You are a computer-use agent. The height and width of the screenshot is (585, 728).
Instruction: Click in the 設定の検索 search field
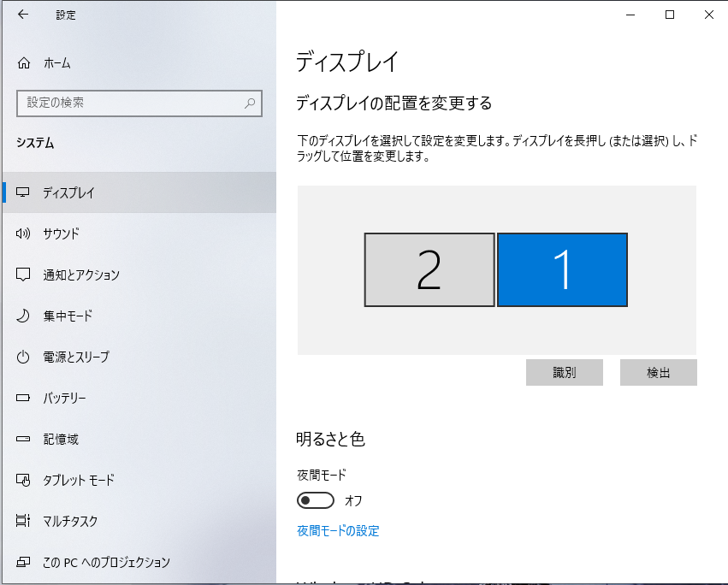tap(128, 103)
